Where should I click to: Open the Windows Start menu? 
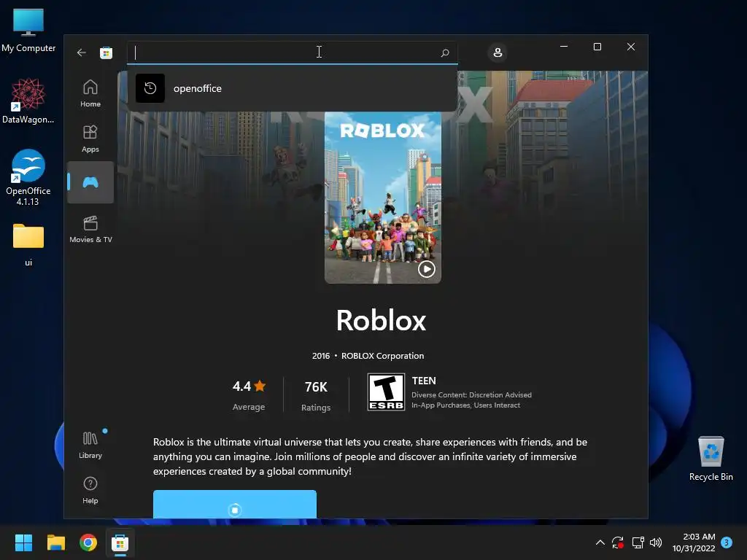[x=23, y=542]
